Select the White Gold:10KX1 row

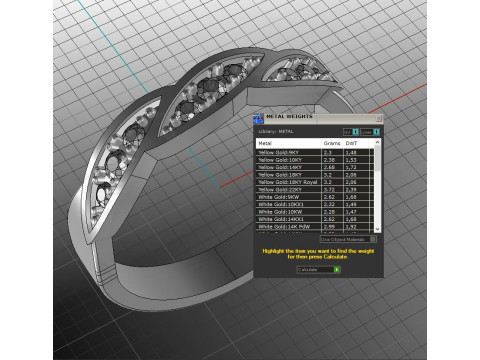point(315,204)
